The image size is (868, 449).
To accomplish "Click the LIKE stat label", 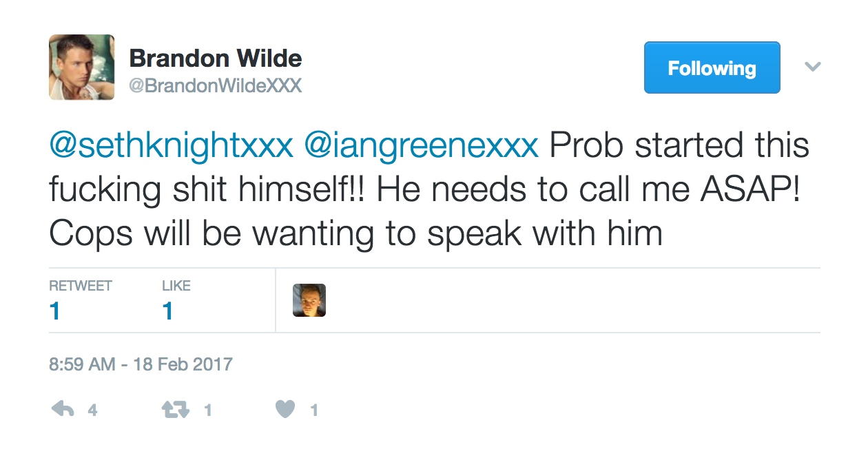I will (x=176, y=285).
